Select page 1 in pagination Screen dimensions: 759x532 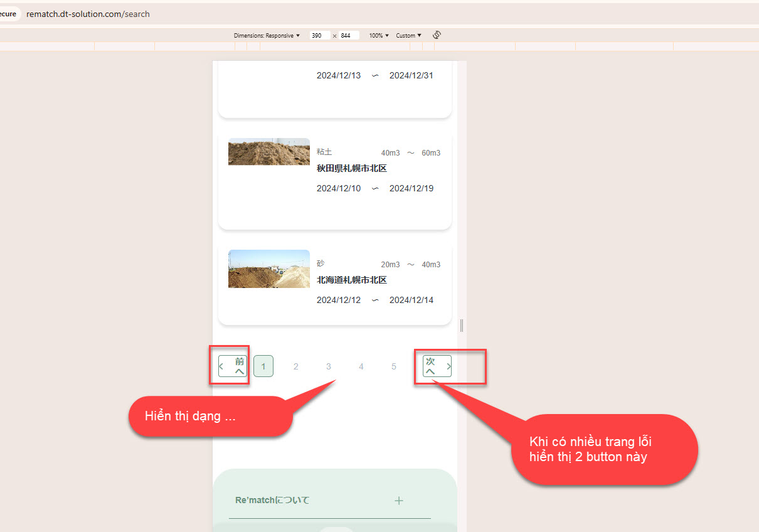point(263,366)
